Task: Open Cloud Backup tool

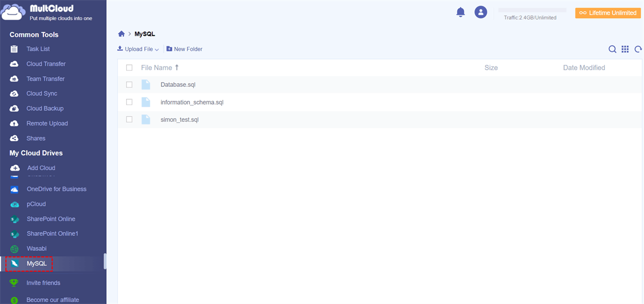Action: click(45, 108)
